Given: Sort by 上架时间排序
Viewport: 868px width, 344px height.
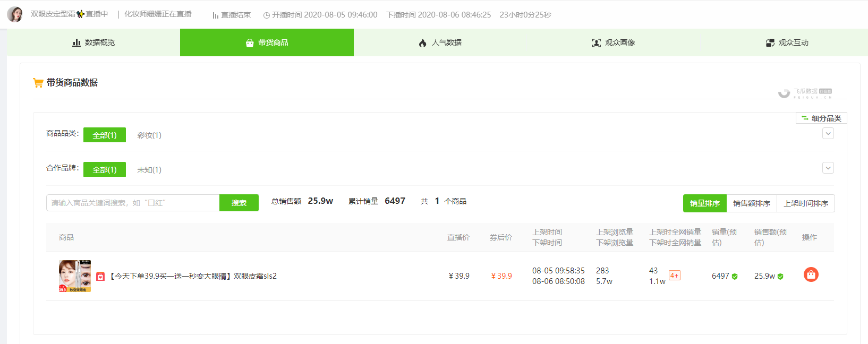Looking at the screenshot, I should 806,203.
